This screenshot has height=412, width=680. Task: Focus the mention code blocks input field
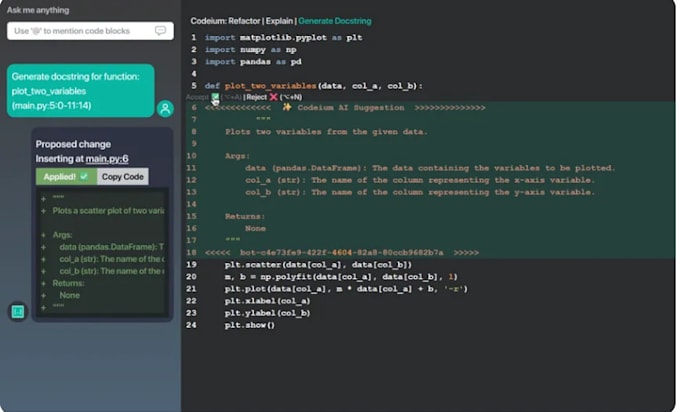click(x=80, y=31)
